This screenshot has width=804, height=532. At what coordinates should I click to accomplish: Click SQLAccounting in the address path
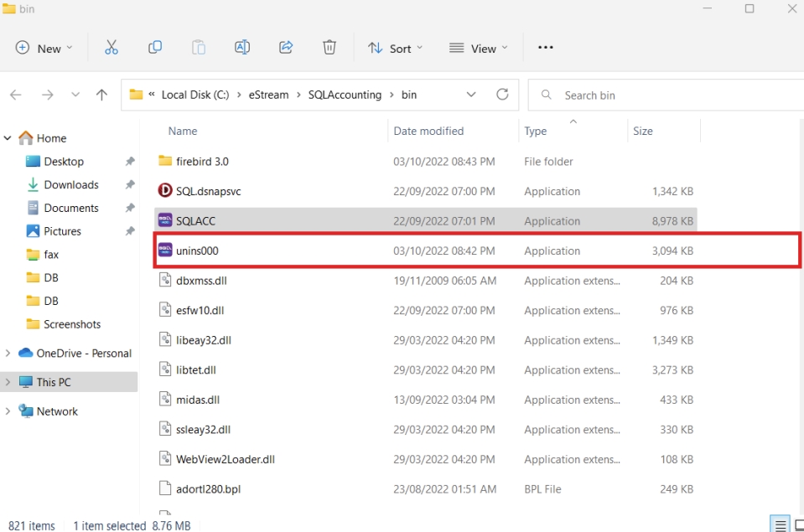(x=345, y=95)
